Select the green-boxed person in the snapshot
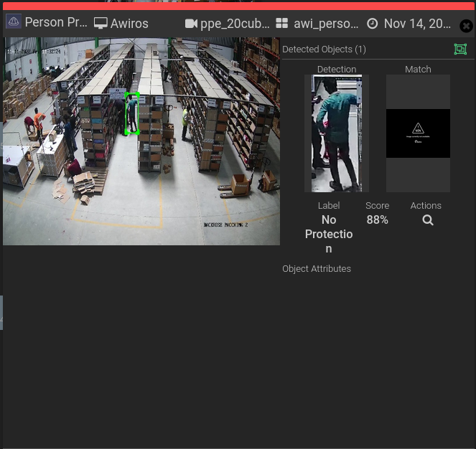The image size is (476, 449). tap(131, 113)
